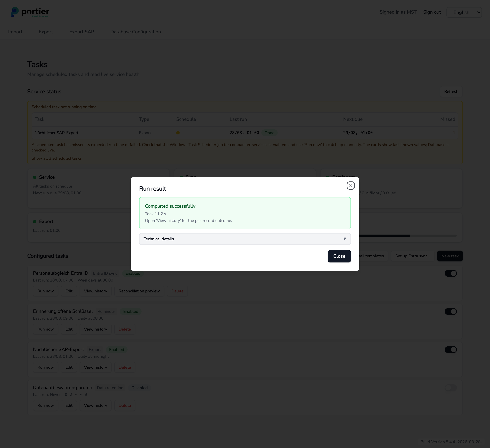Viewport: 490px width, 448px height.
Task: Click the Schedule column header
Action: [186, 119]
